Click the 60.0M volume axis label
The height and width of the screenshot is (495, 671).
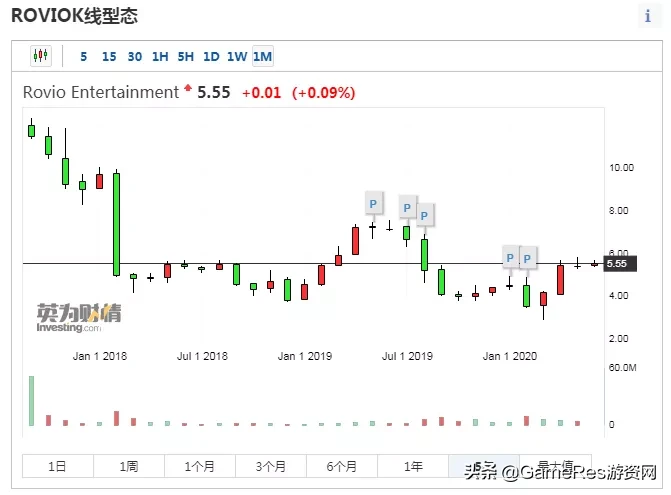click(x=623, y=368)
